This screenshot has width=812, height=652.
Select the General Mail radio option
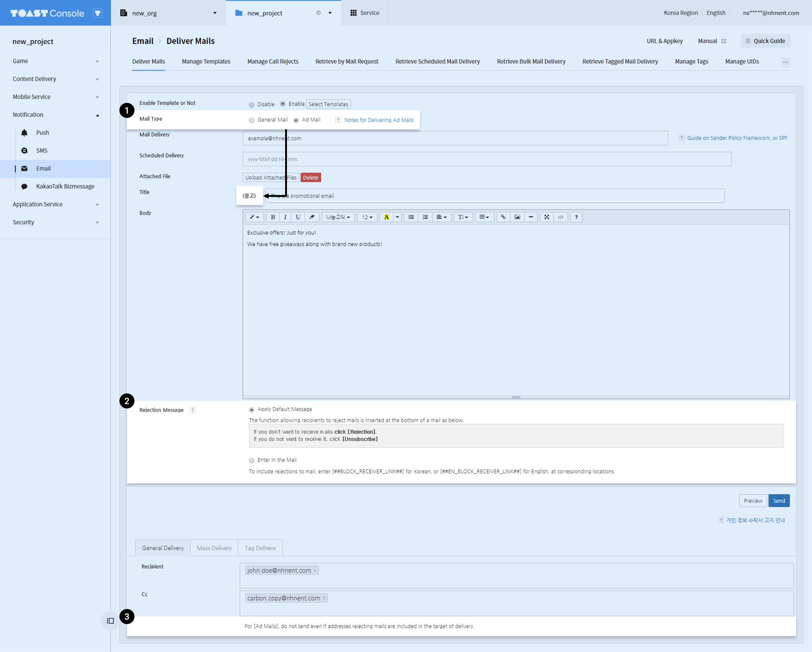click(252, 120)
